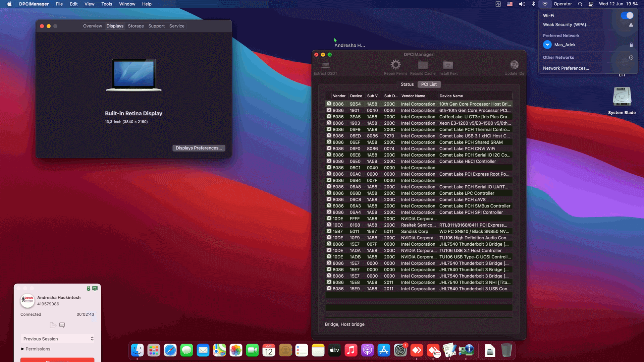Image resolution: width=644 pixels, height=362 pixels.
Task: Open System Preferences from the Dock
Action: 400,350
